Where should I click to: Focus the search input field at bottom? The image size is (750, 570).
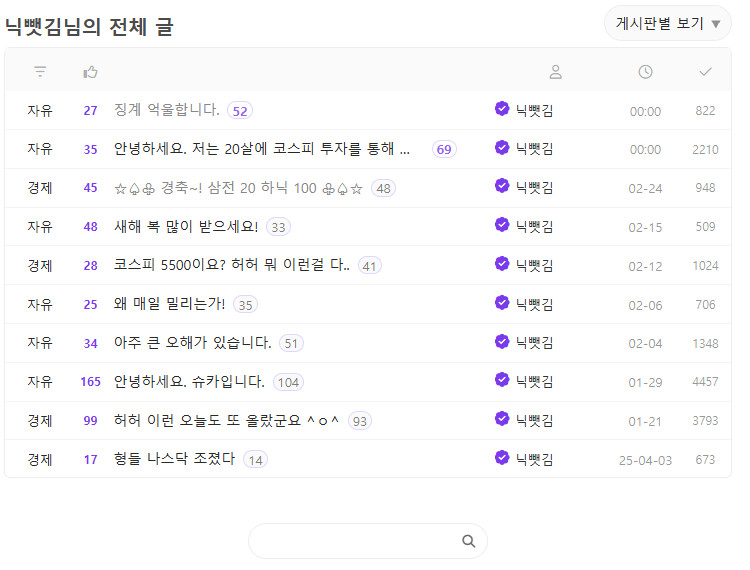pyautogui.click(x=367, y=541)
